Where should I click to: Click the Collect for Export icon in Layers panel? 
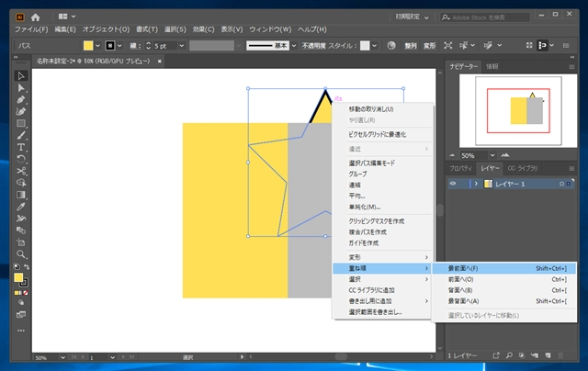coord(496,355)
